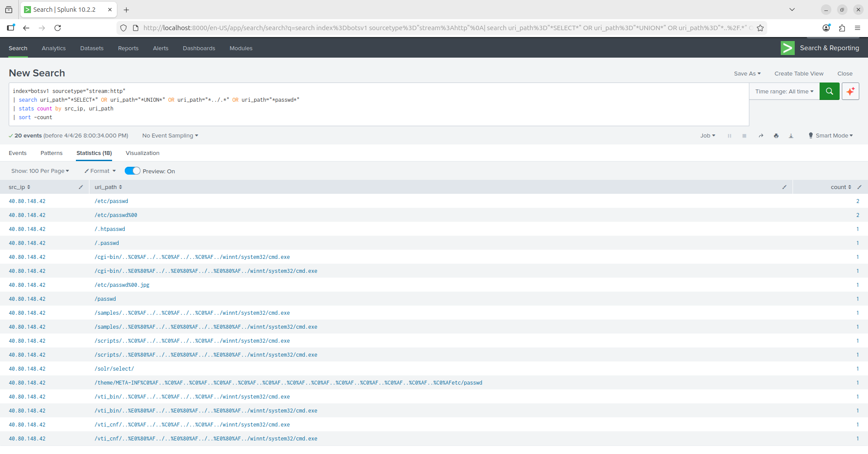Share the search job
This screenshot has height=454, width=868.
761,136
